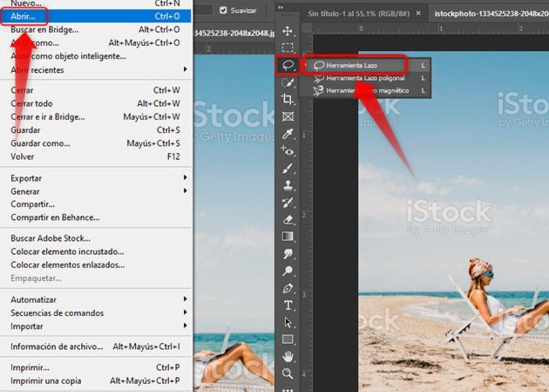Click Cerrar menu item
The height and width of the screenshot is (392, 549).
point(96,91)
